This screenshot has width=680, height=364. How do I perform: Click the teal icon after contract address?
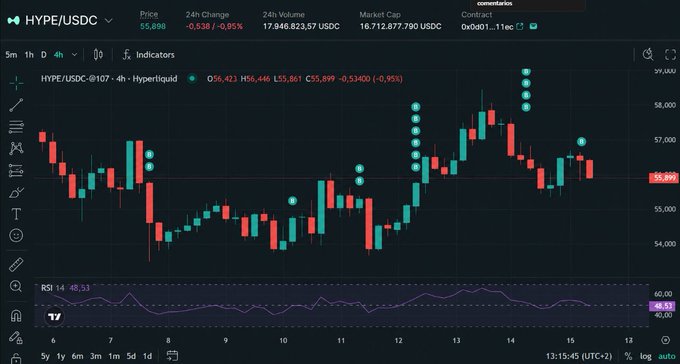point(534,26)
